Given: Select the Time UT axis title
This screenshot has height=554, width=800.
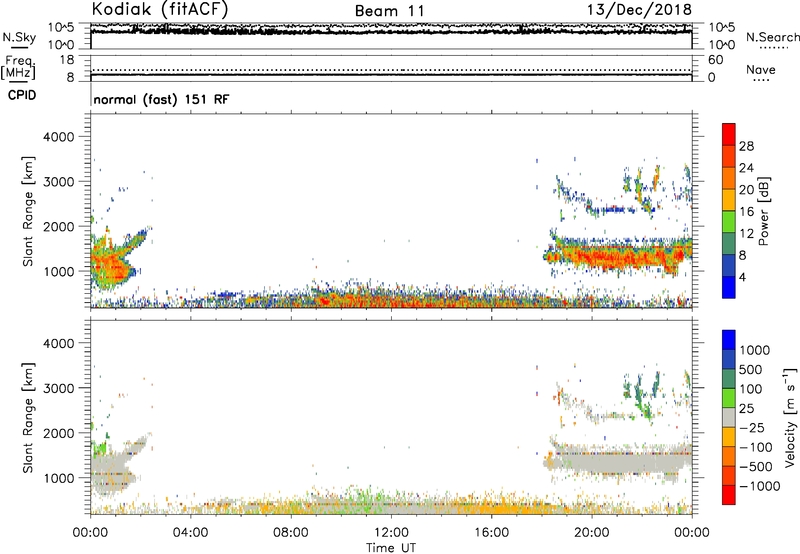Looking at the screenshot, I should click(391, 548).
